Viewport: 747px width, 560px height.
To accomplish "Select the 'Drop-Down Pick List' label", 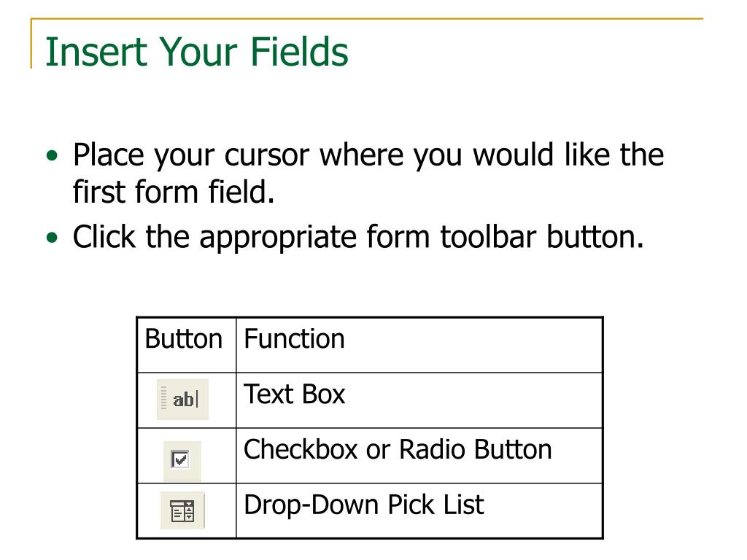I will 364,505.
